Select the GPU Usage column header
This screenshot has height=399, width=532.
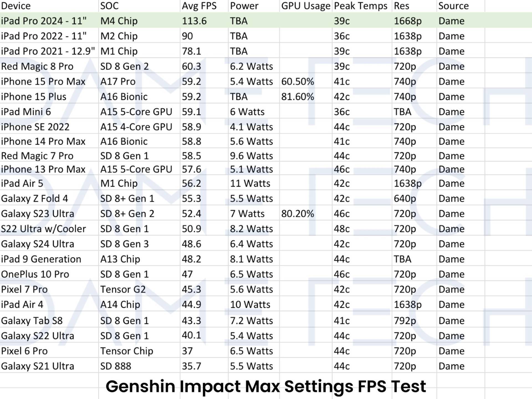[306, 6]
